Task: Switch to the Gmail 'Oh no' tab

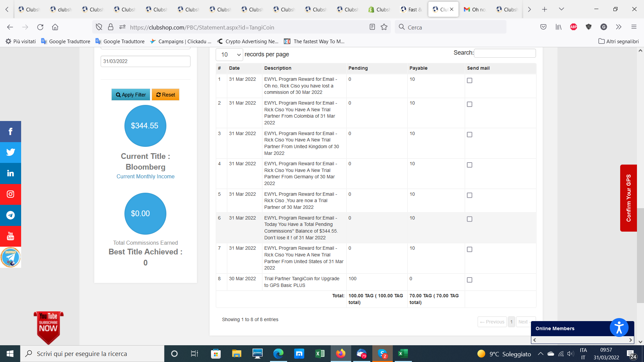Action: pyautogui.click(x=475, y=9)
